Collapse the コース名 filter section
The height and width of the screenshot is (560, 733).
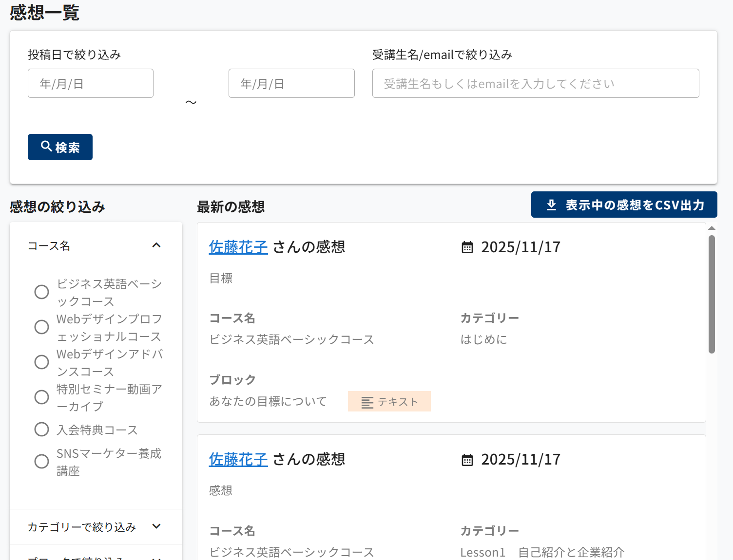click(x=156, y=245)
